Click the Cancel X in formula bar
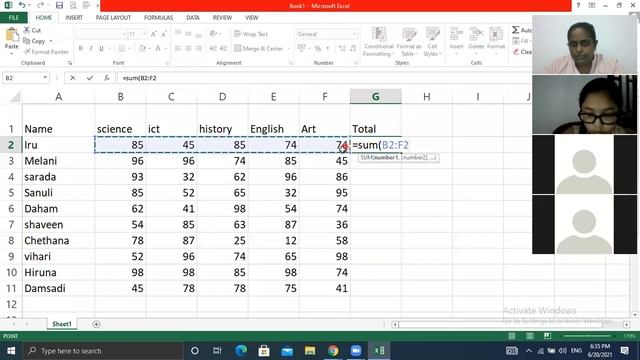 tap(73, 78)
